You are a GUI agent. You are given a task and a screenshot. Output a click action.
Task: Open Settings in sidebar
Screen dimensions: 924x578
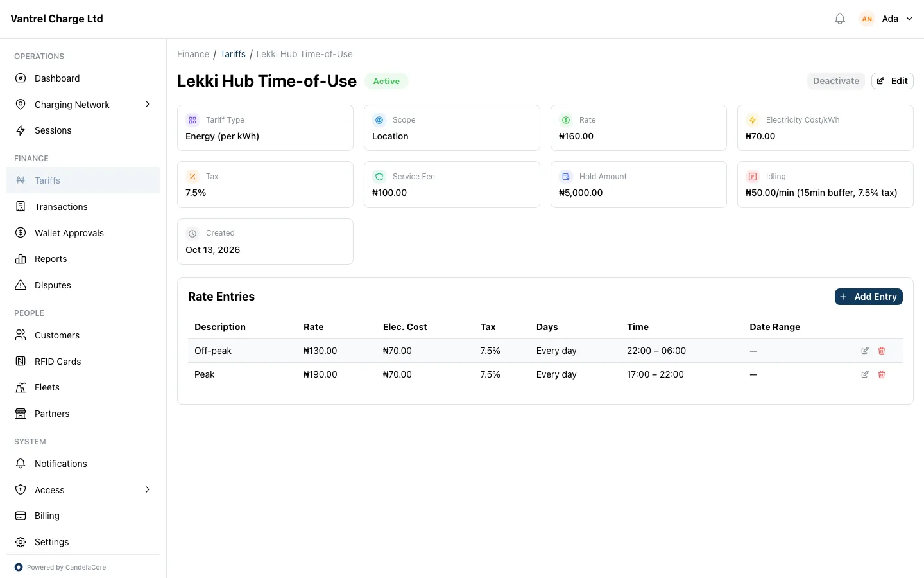(x=83, y=542)
